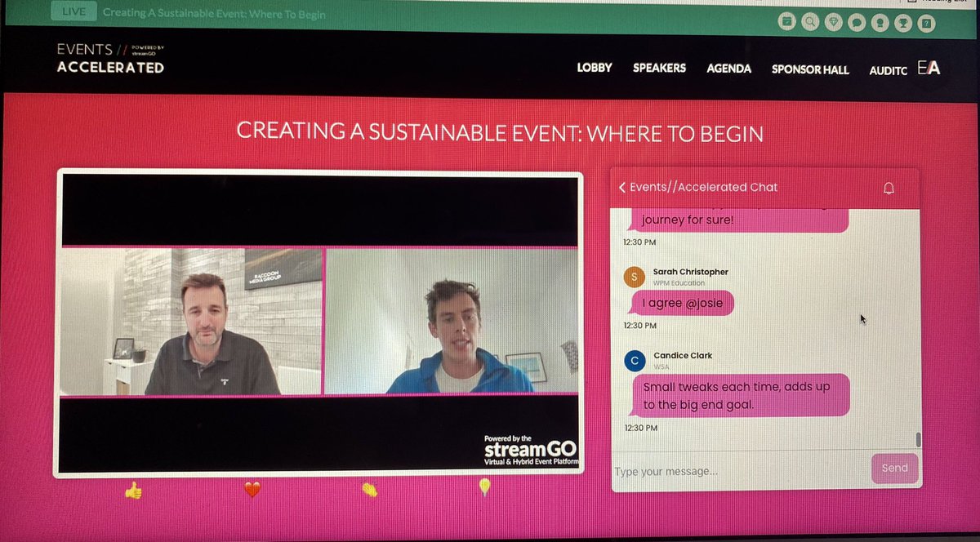Click the chat notification bell icon
This screenshot has width=980, height=542.
pyautogui.click(x=889, y=189)
